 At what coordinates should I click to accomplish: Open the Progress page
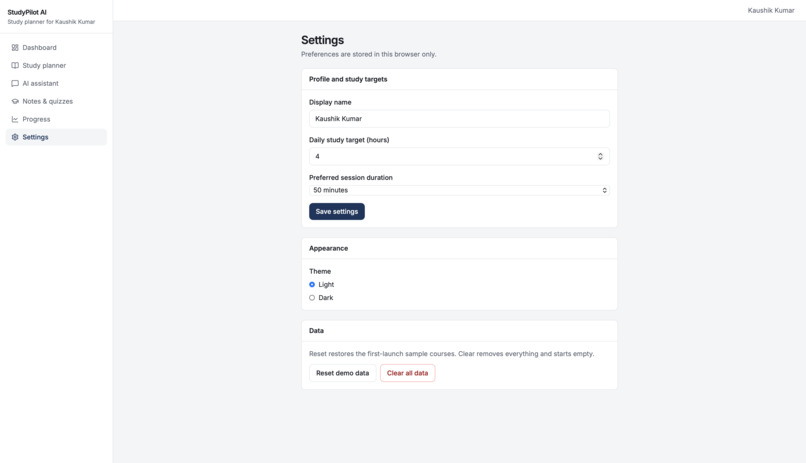coord(56,119)
